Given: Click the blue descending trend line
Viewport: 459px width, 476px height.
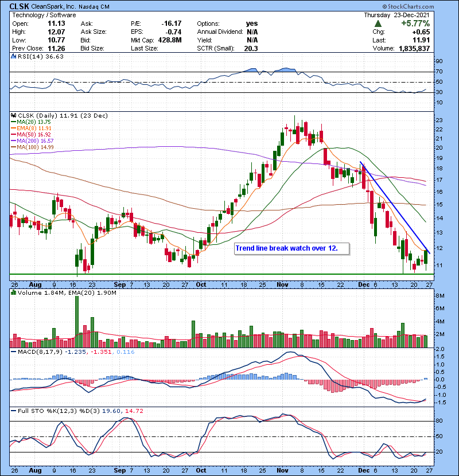Looking at the screenshot, I should 395,208.
